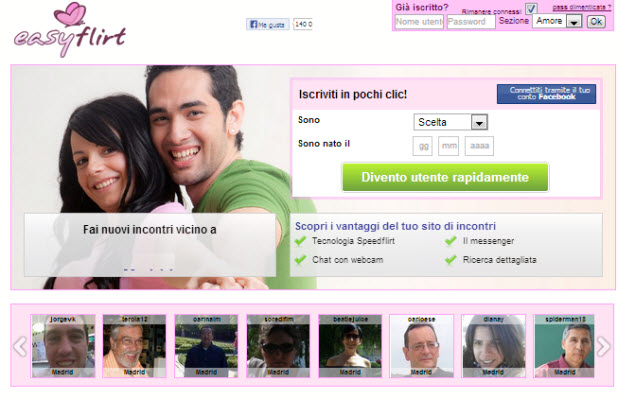620x398 pixels.
Task: Show previous profiles with left carousel arrow
Action: [20, 347]
